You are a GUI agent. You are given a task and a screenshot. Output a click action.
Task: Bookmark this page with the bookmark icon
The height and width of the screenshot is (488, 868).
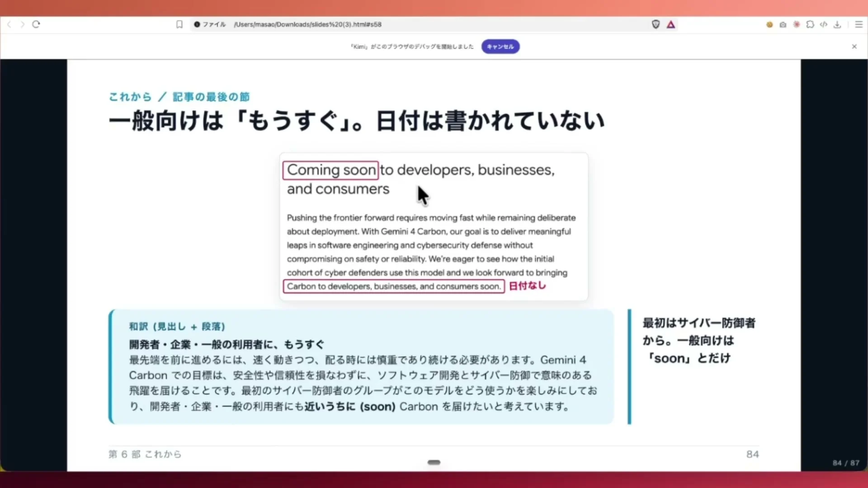[x=179, y=24]
